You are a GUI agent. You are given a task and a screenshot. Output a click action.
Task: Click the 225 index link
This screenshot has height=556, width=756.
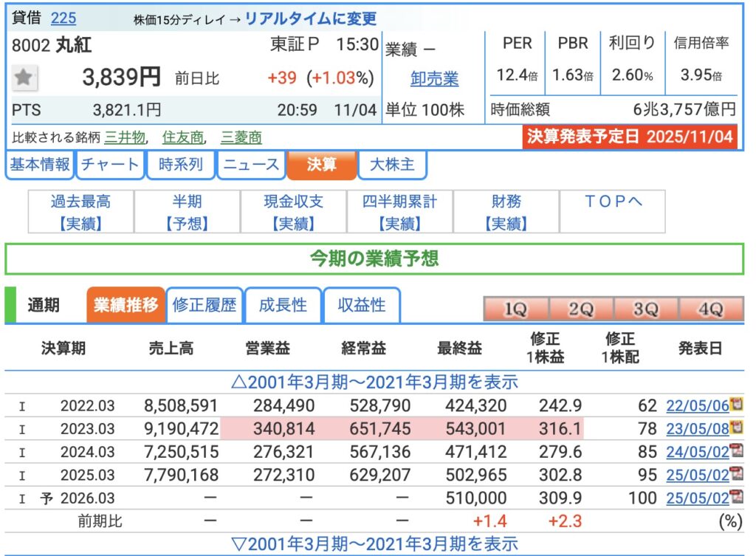tap(63, 18)
